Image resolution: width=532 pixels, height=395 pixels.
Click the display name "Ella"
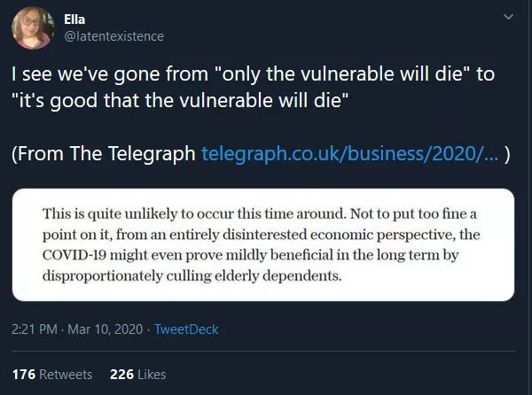click(x=75, y=19)
